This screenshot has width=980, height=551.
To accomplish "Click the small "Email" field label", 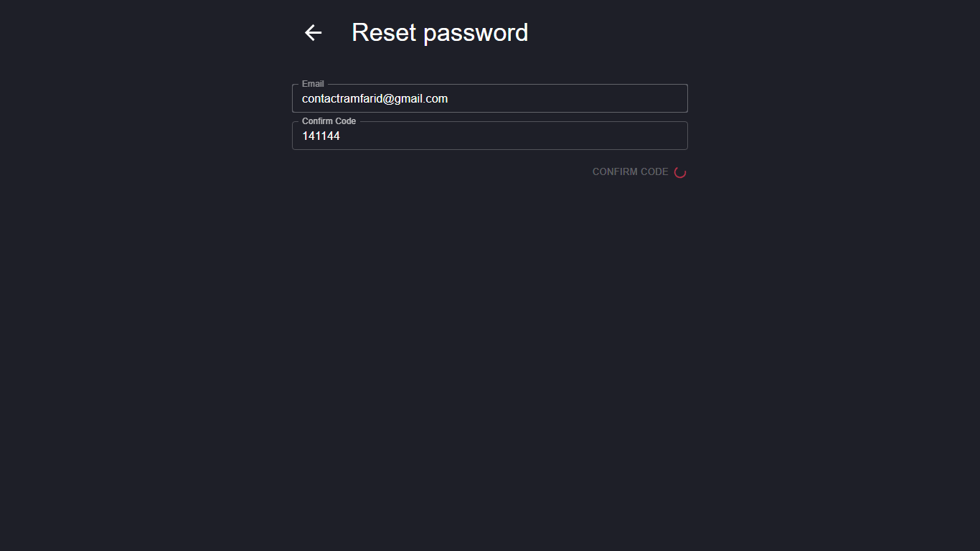I will pos(313,84).
